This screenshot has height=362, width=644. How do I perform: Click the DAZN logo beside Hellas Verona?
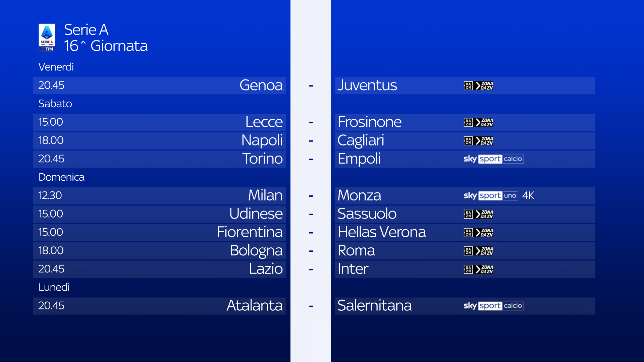click(x=478, y=233)
